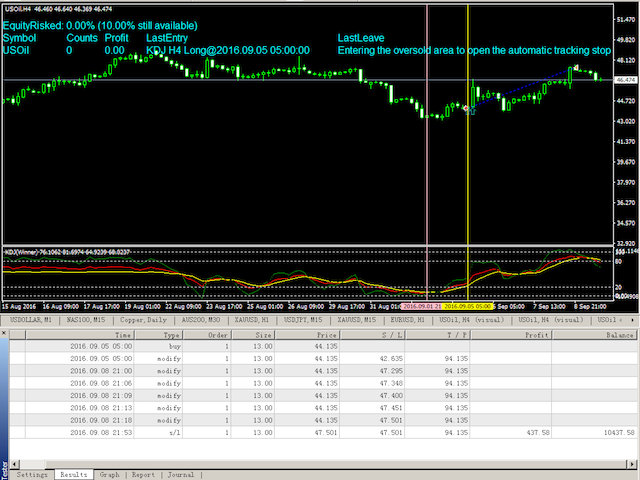Image resolution: width=640 pixels, height=480 pixels.
Task: Open the Journal tab
Action: click(181, 474)
